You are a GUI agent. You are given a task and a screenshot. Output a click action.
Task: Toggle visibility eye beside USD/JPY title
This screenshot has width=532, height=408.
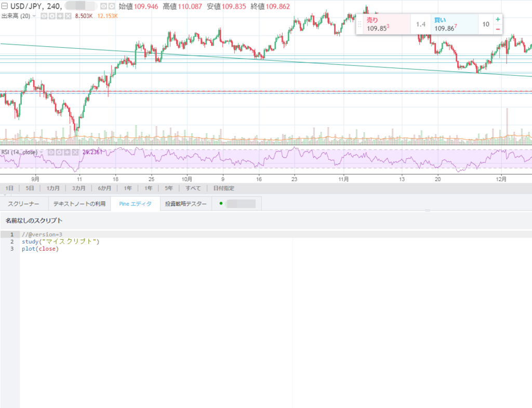point(104,6)
